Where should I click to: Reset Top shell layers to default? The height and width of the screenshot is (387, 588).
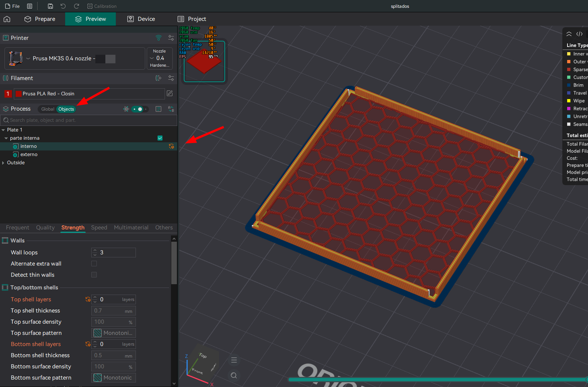tap(88, 299)
